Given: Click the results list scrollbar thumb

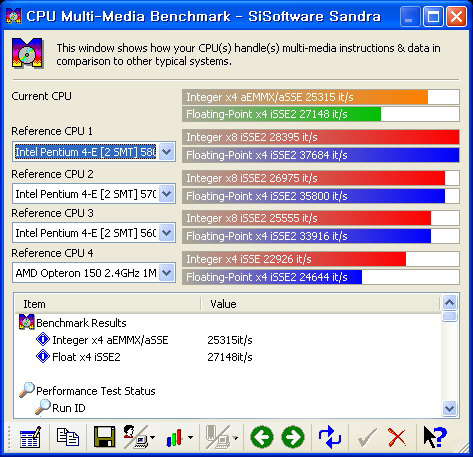Looking at the screenshot, I should [450, 316].
